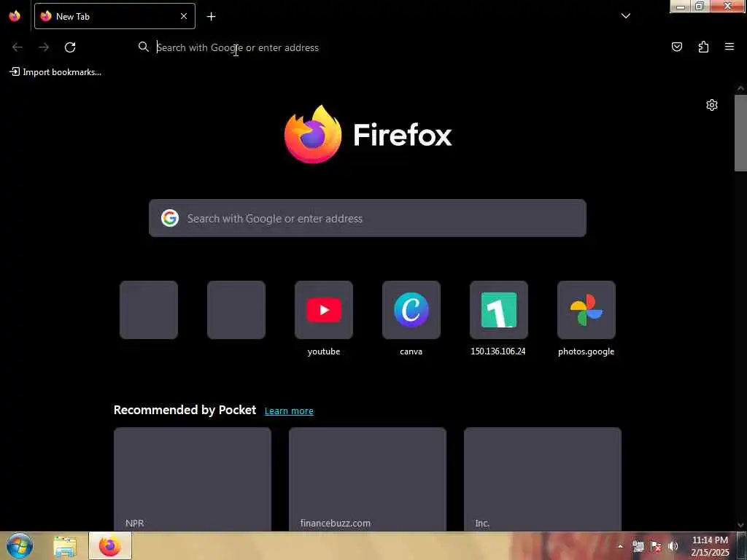Show hidden tray icons arrow
The image size is (747, 560).
pyautogui.click(x=620, y=546)
